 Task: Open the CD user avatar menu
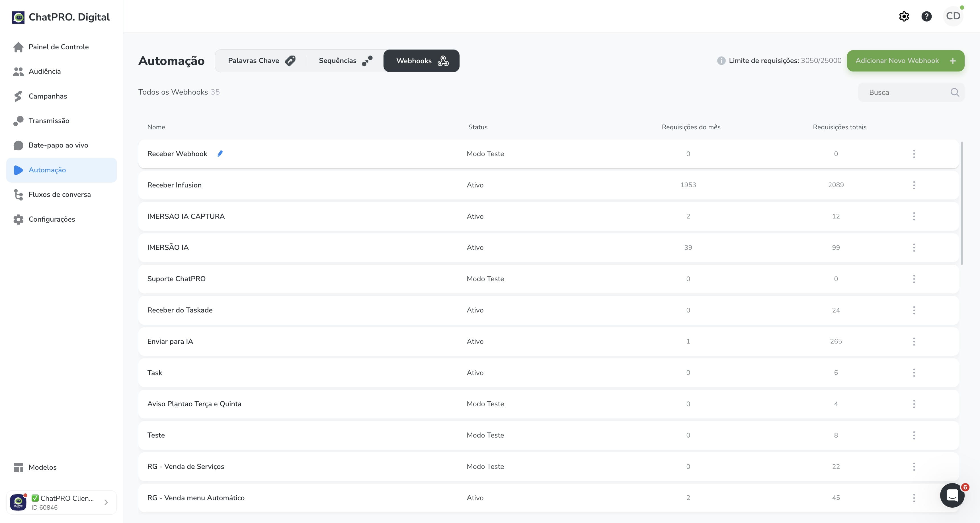point(953,16)
